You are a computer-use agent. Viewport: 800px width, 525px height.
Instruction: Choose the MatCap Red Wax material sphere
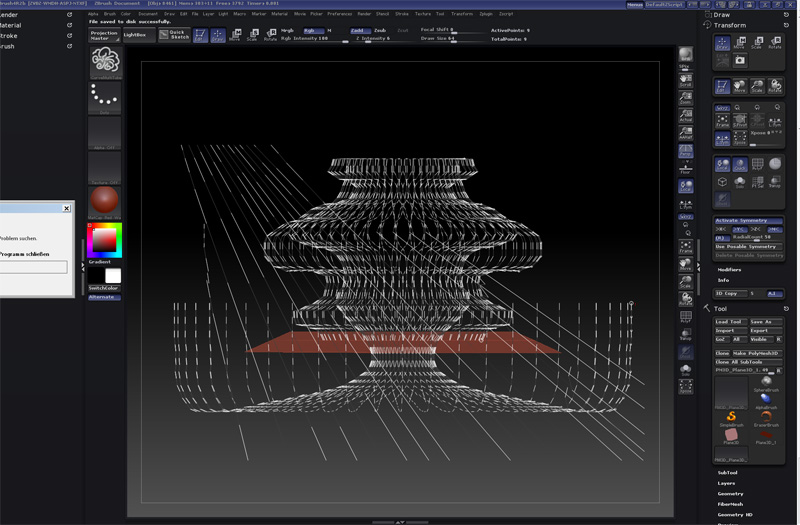click(x=105, y=203)
